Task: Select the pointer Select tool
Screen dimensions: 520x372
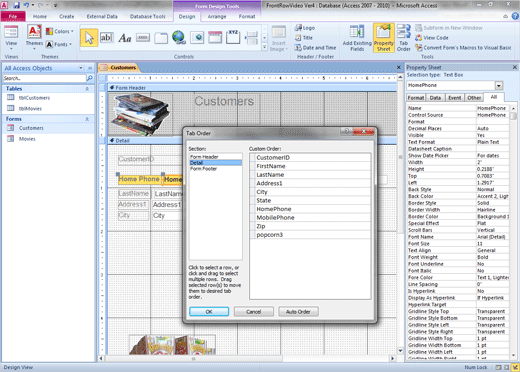Action: [89, 38]
